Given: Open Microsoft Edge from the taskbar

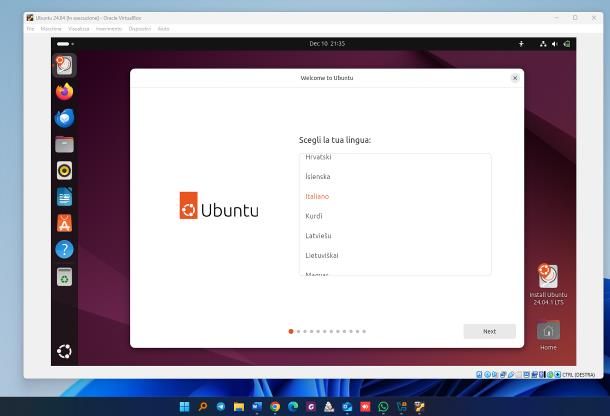Looking at the screenshot, I should click(293, 407).
